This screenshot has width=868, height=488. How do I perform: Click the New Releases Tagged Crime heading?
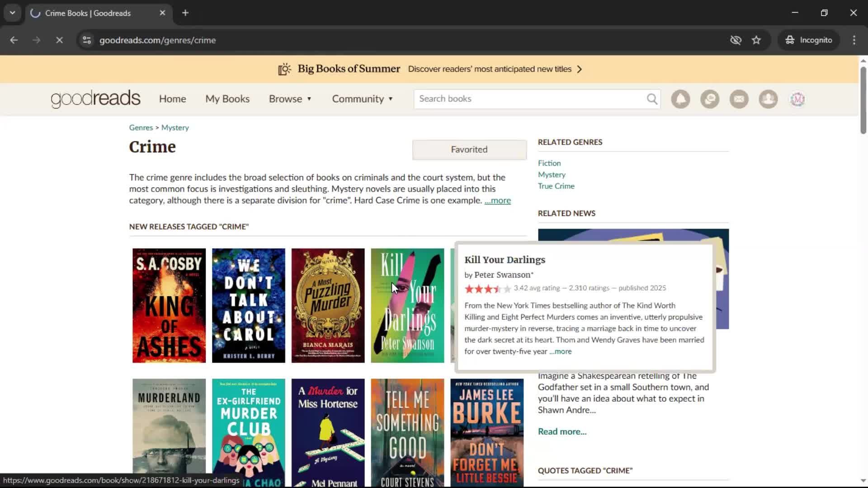tap(189, 227)
